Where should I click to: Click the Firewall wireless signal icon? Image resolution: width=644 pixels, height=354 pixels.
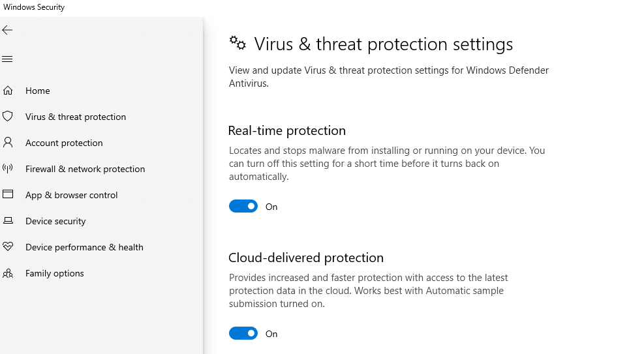coord(8,169)
